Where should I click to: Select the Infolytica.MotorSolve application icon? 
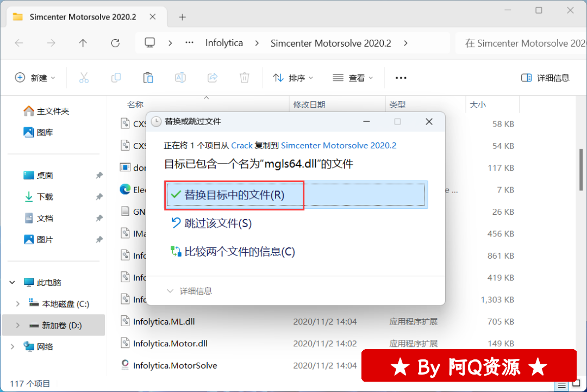tap(125, 365)
